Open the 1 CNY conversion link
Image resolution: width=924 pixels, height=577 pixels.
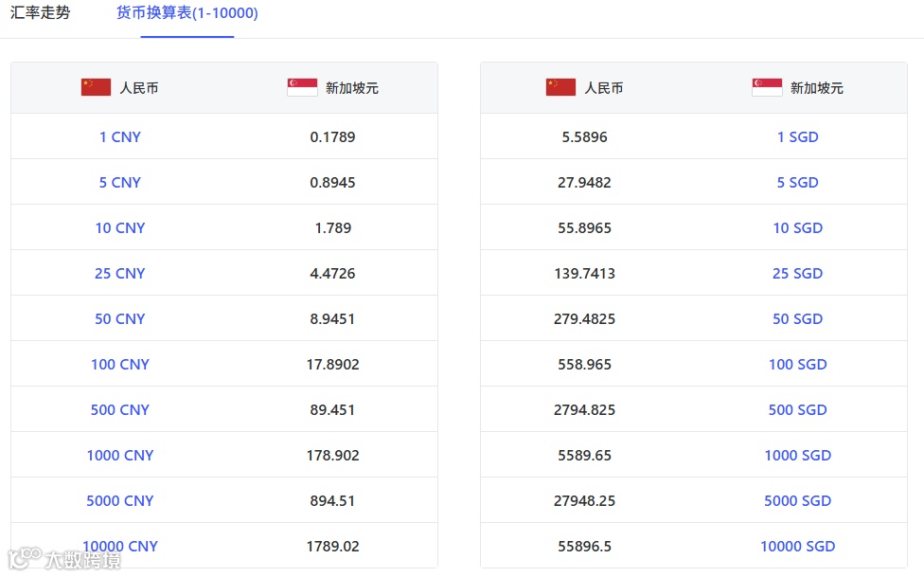pos(120,136)
